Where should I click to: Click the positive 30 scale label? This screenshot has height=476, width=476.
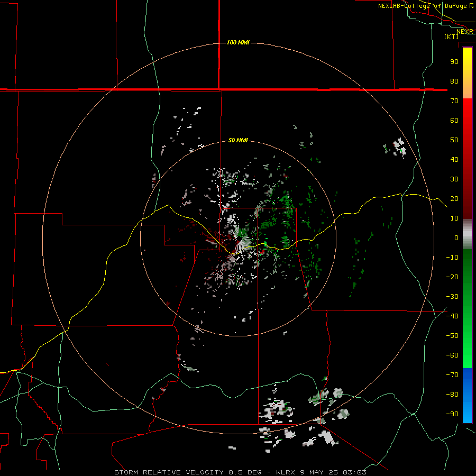pos(454,179)
